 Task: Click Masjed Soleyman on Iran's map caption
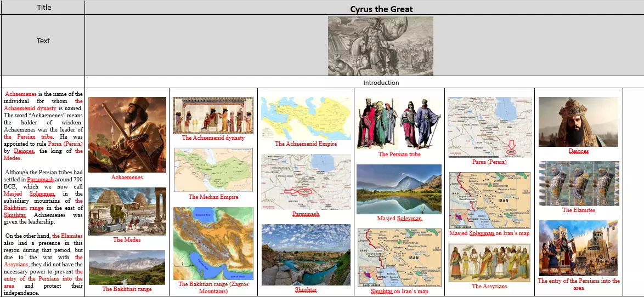(x=489, y=233)
